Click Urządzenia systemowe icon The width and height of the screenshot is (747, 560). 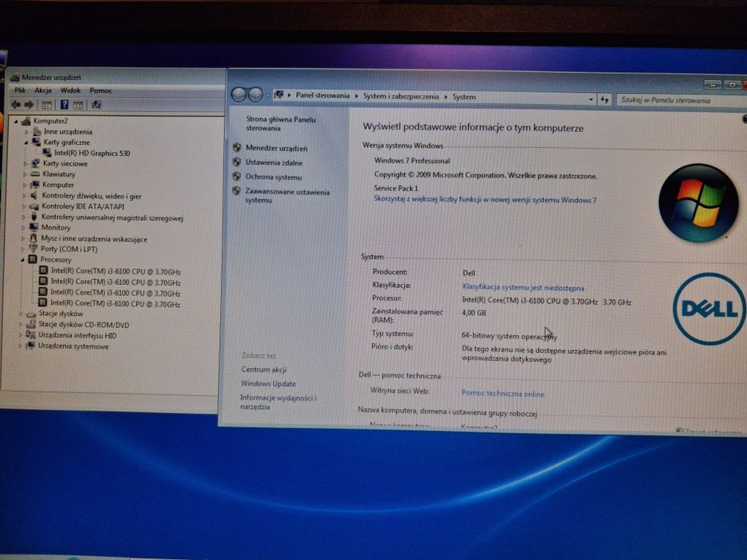(x=30, y=346)
